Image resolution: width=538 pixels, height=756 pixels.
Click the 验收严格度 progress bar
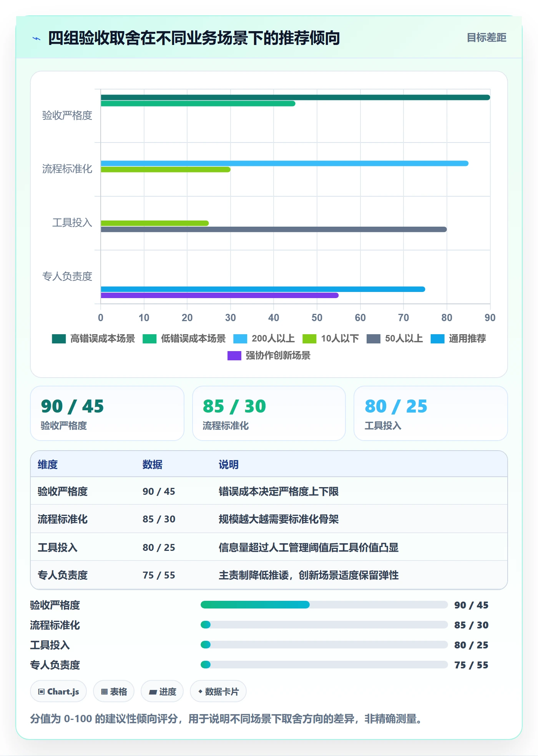324,605
